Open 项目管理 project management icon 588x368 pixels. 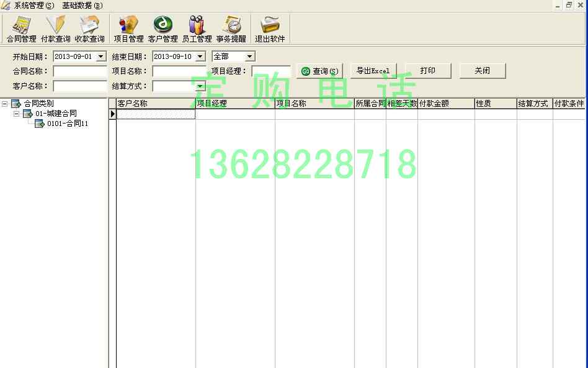point(128,29)
